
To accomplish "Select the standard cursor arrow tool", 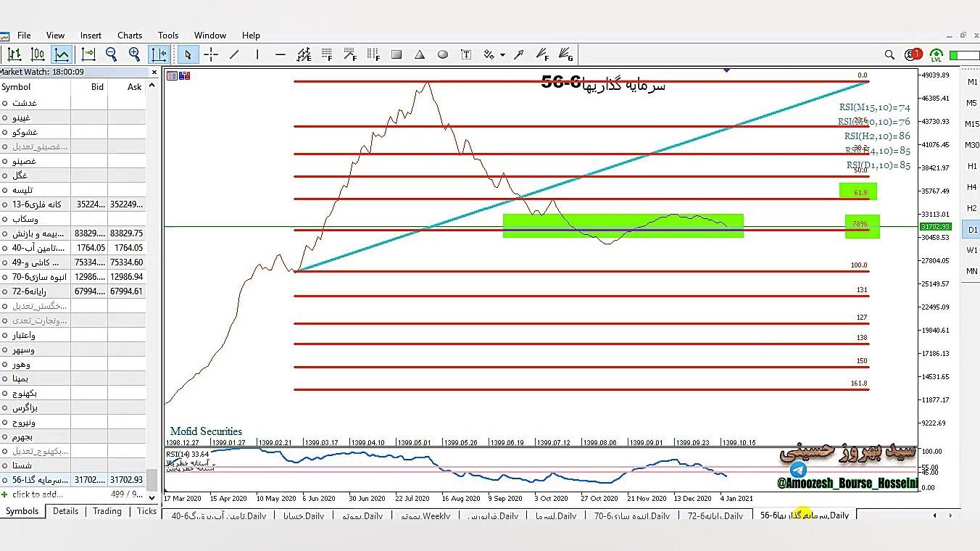I will [x=188, y=54].
